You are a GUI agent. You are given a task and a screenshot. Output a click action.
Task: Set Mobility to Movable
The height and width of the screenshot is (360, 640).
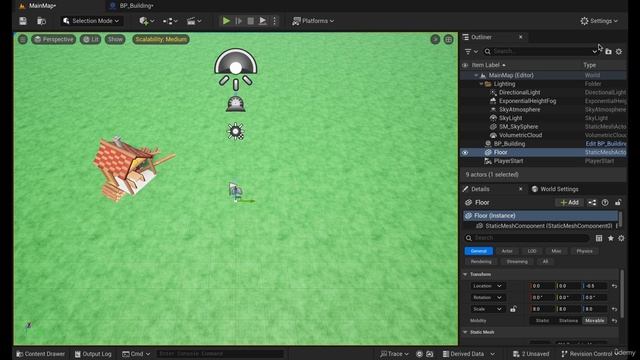click(x=594, y=321)
